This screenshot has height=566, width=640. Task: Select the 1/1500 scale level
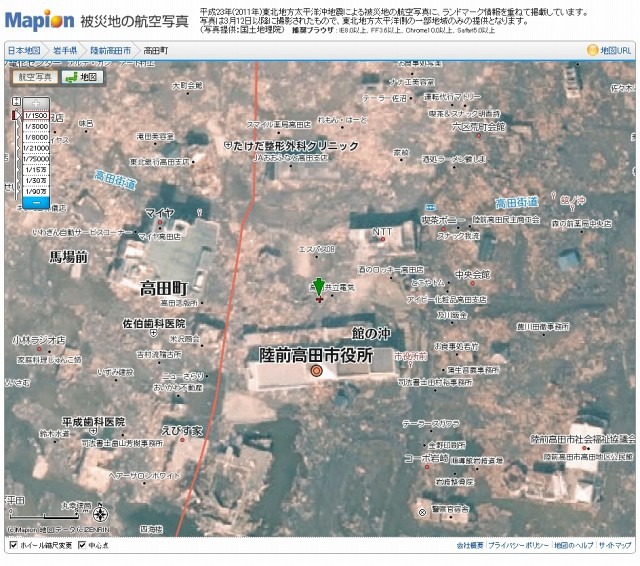tap(36, 115)
